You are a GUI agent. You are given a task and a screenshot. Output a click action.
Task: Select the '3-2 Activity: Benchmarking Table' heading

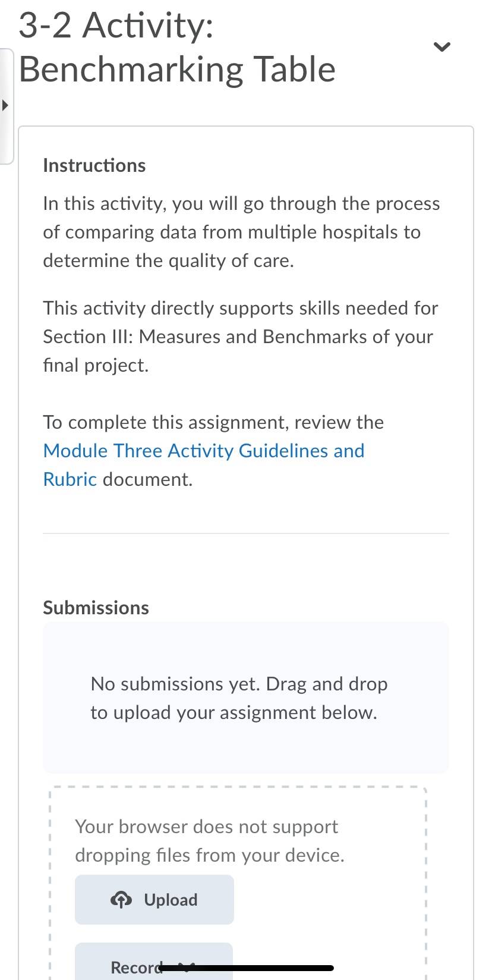coord(177,47)
